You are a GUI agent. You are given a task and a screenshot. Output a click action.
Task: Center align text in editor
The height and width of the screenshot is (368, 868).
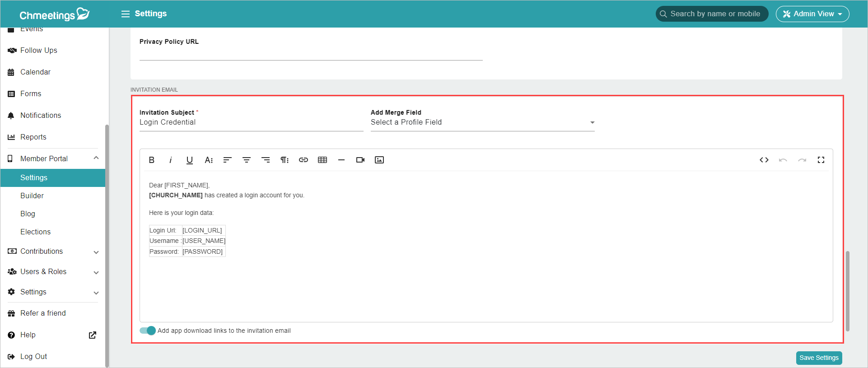point(247,160)
